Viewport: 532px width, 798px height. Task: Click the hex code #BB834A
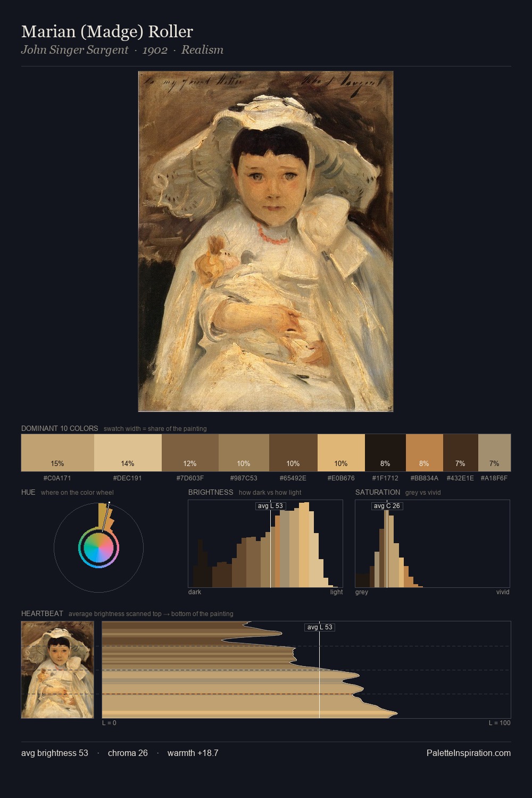tap(425, 478)
